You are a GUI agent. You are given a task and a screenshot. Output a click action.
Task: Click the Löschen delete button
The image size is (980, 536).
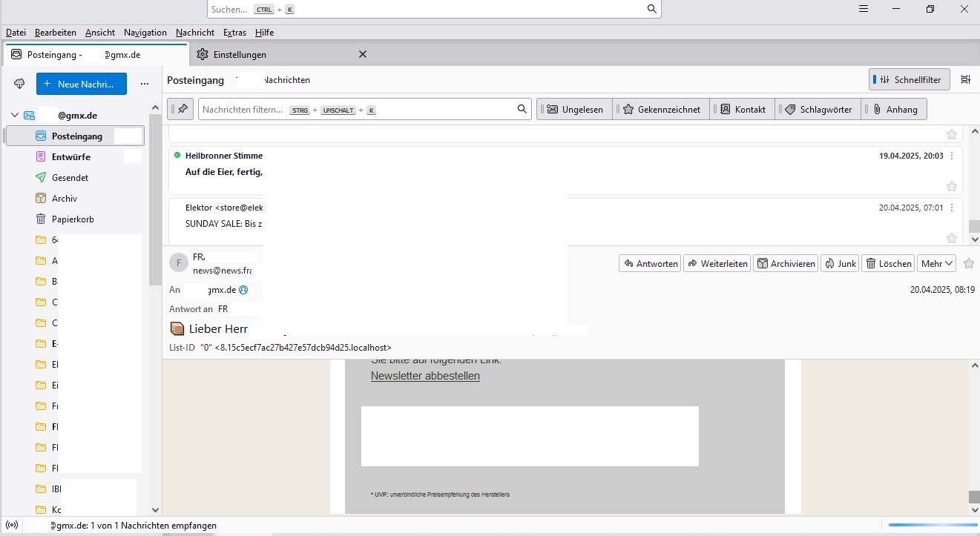click(x=888, y=263)
